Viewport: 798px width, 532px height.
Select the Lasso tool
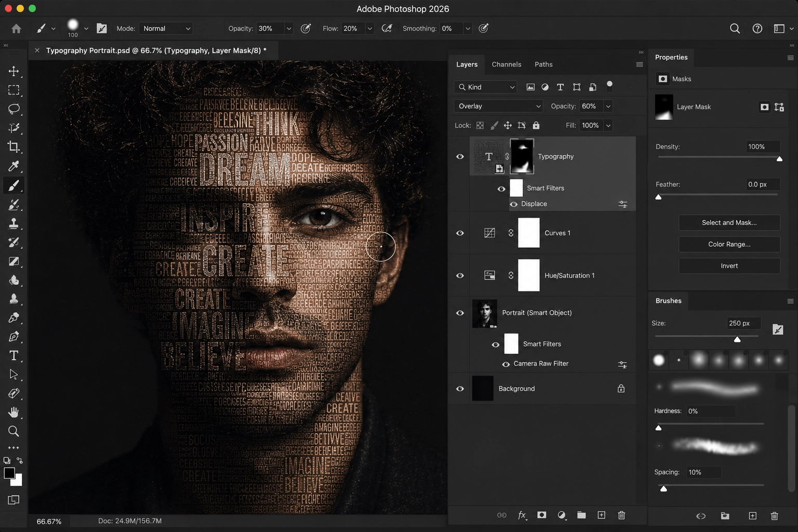14,109
